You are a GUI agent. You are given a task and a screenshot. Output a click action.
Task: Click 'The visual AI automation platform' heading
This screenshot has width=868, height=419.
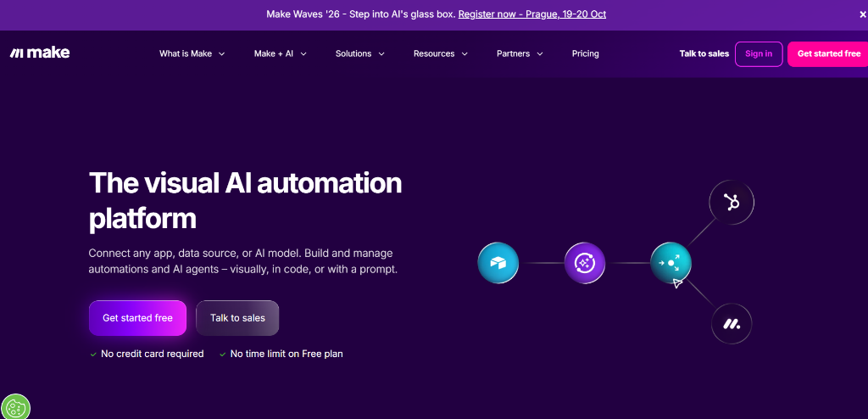click(x=245, y=200)
